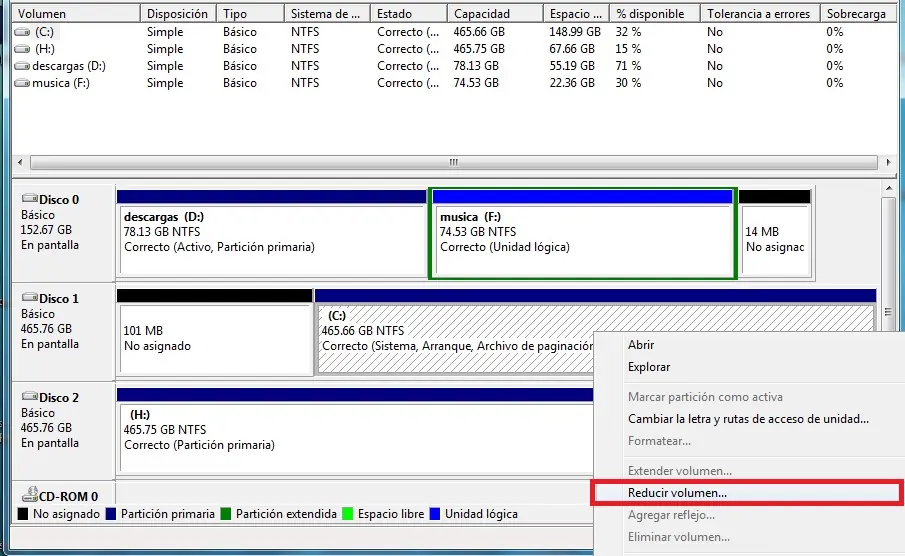The image size is (905, 556).
Task: Click Agregar reflejo... menu entry
Action: click(671, 515)
